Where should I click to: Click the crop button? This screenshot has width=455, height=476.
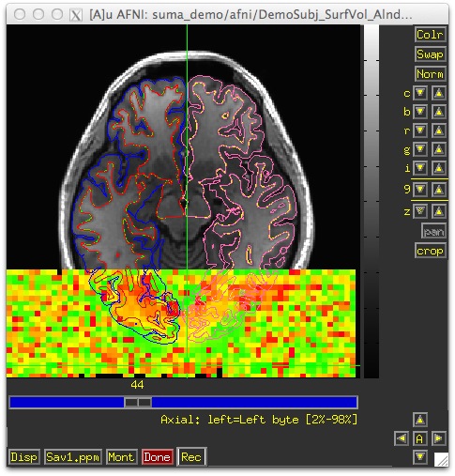[430, 251]
